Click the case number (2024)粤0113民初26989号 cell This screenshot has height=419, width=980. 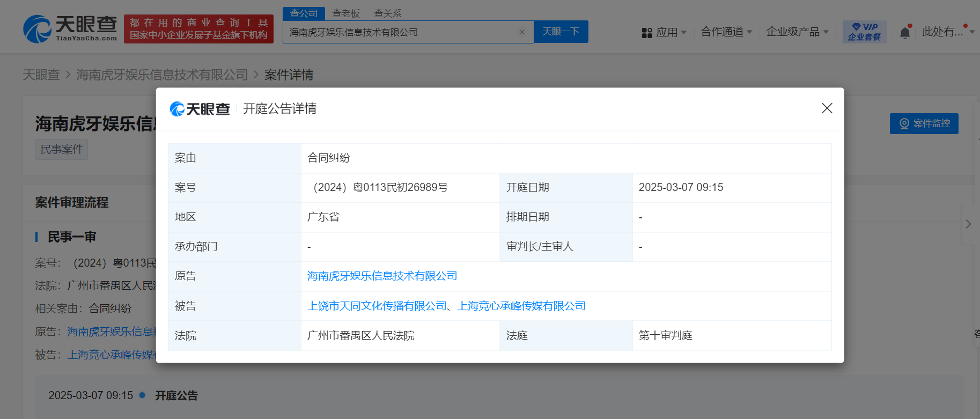pyautogui.click(x=400, y=188)
